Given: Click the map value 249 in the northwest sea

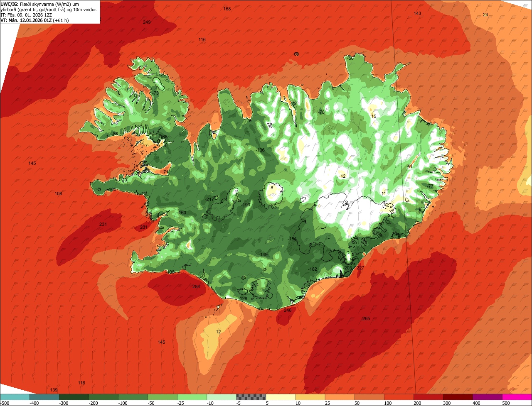Looking at the screenshot, I should click(x=147, y=22).
